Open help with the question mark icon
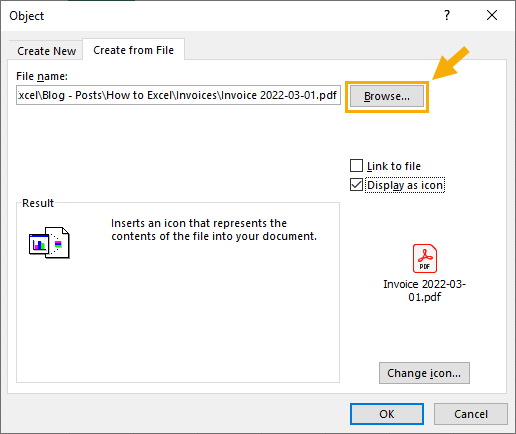Viewport: 516px width, 434px height. coord(447,15)
